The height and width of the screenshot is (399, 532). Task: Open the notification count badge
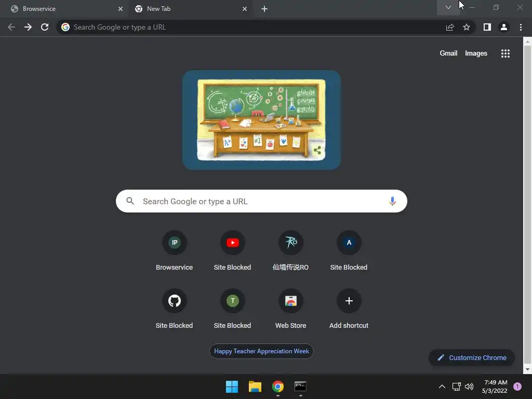coord(517,387)
